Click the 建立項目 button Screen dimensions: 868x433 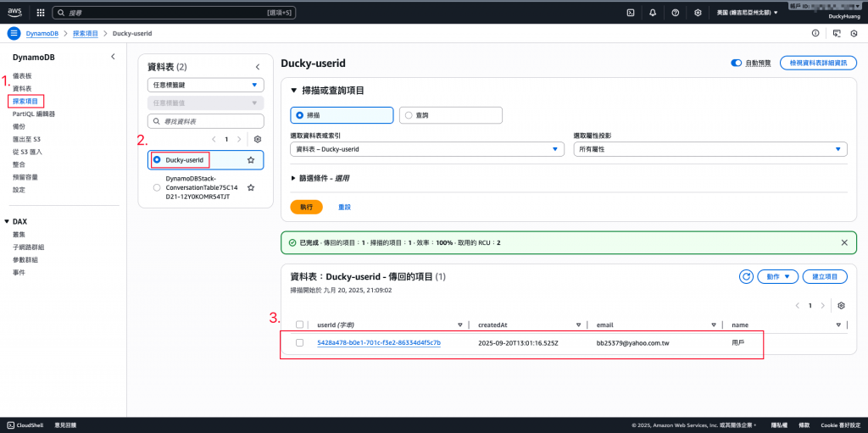[825, 276]
